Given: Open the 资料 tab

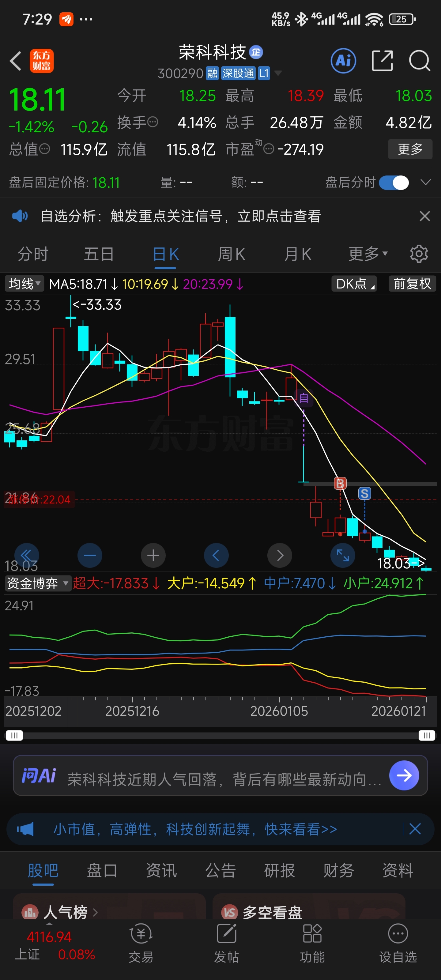Looking at the screenshot, I should click(398, 870).
